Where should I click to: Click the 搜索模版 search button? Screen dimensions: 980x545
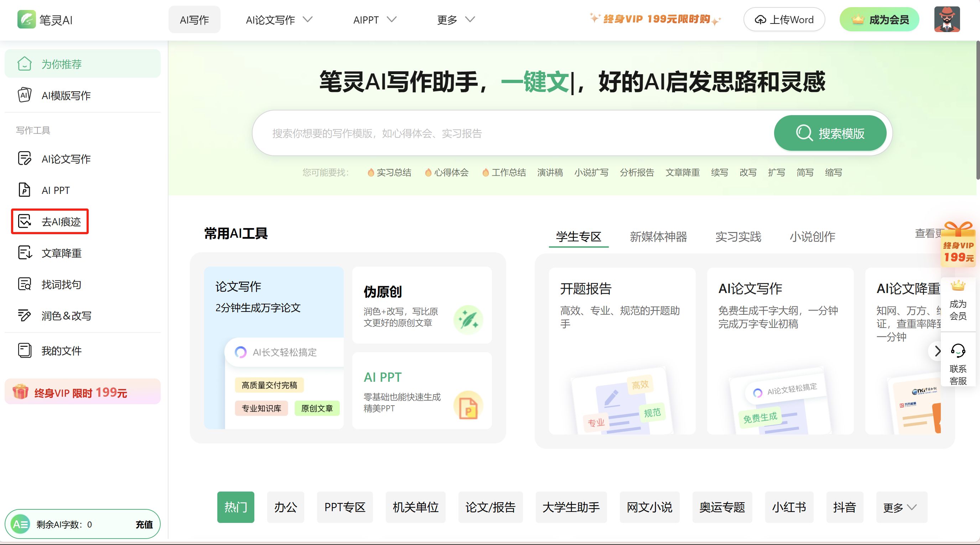(x=830, y=133)
